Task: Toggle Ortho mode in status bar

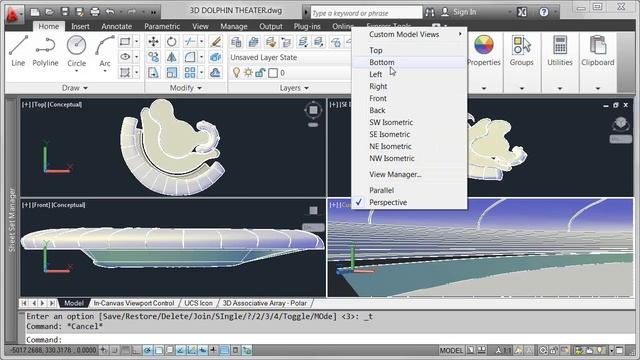Action: pyautogui.click(x=136, y=350)
